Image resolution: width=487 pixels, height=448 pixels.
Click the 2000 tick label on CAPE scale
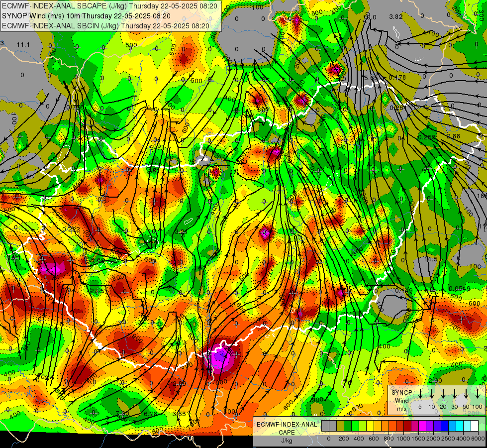(433, 439)
